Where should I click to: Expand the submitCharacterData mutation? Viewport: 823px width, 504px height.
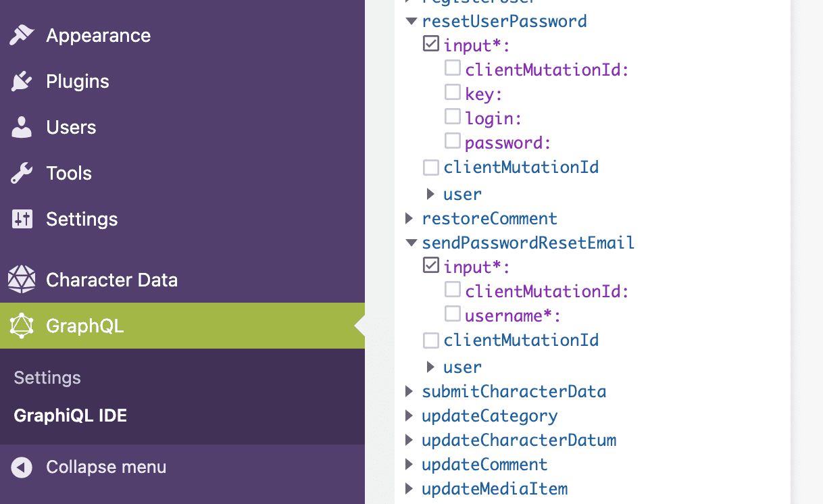point(409,391)
